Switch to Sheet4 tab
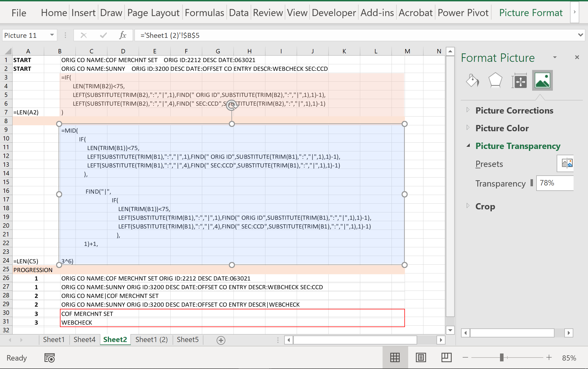The image size is (588, 369). coord(84,340)
